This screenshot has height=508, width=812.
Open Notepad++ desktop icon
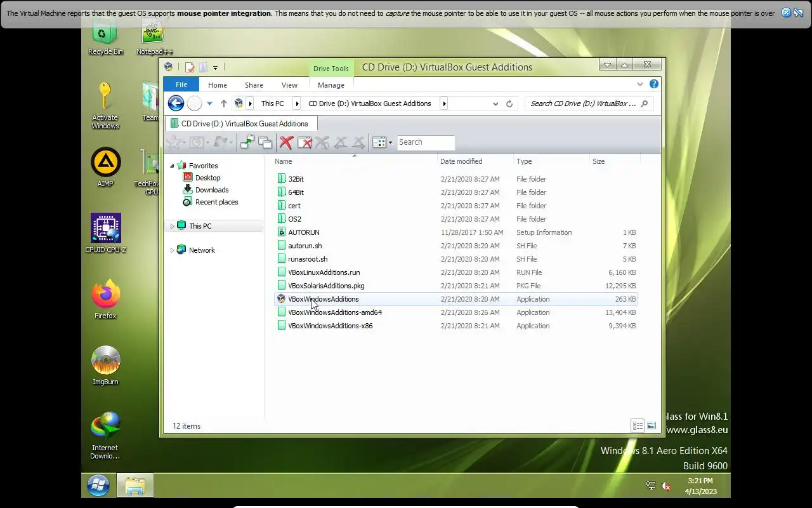pyautogui.click(x=154, y=37)
